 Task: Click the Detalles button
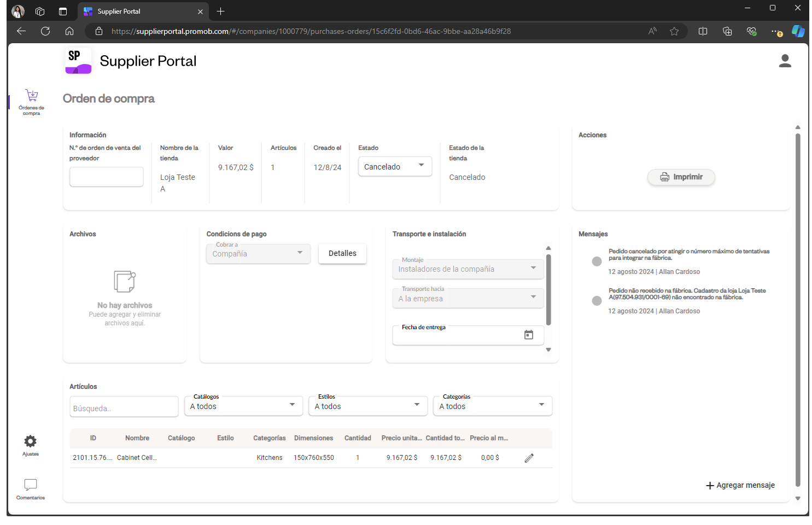[x=342, y=253]
